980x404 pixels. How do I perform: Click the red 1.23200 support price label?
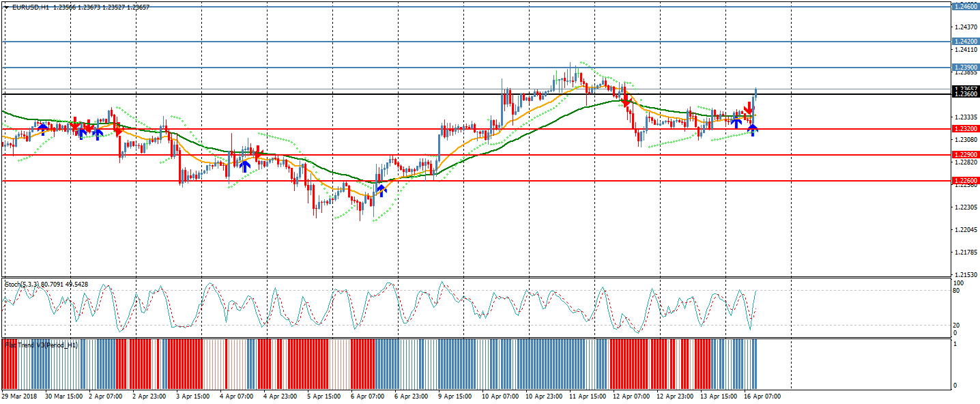(x=965, y=129)
